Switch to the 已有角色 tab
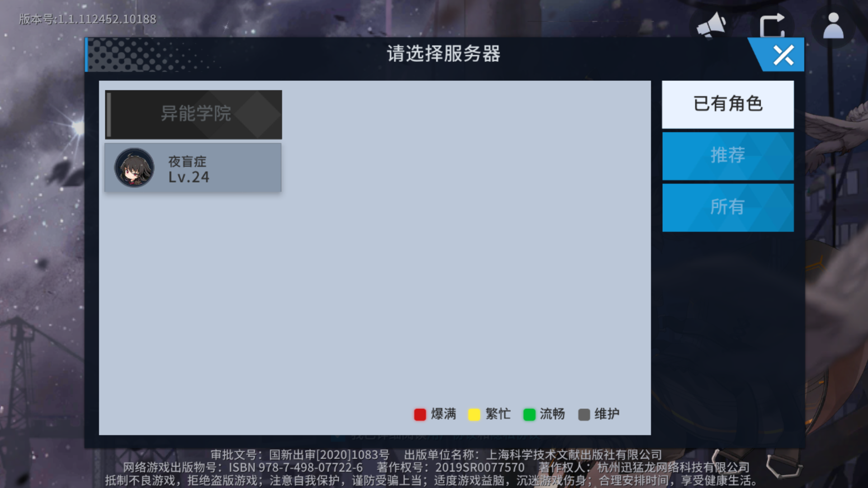868x488 pixels. [x=727, y=104]
